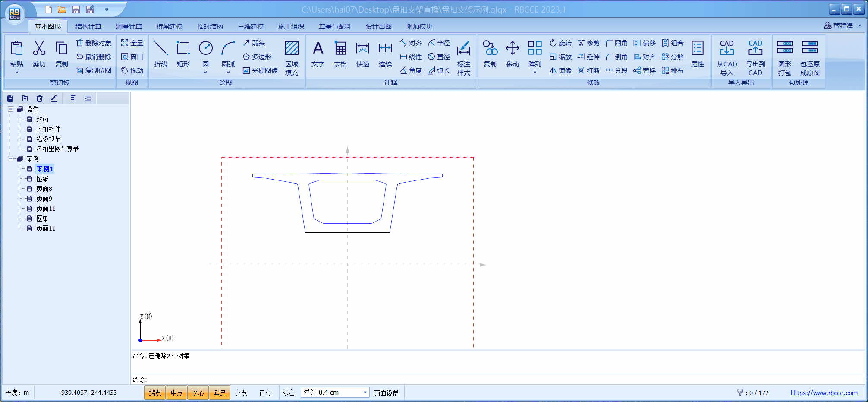Enable 正交 orthogonal mode

[265, 393]
